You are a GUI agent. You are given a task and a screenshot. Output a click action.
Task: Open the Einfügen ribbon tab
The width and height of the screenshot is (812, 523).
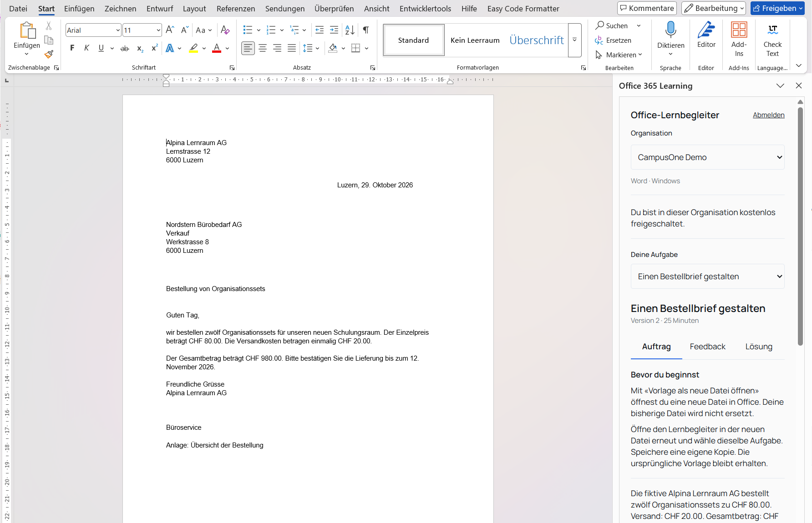pyautogui.click(x=79, y=9)
